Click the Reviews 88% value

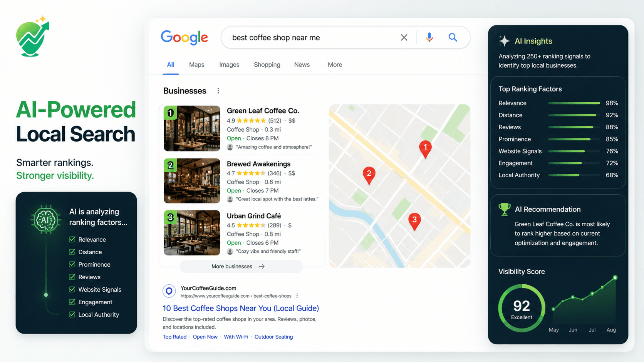pyautogui.click(x=612, y=127)
